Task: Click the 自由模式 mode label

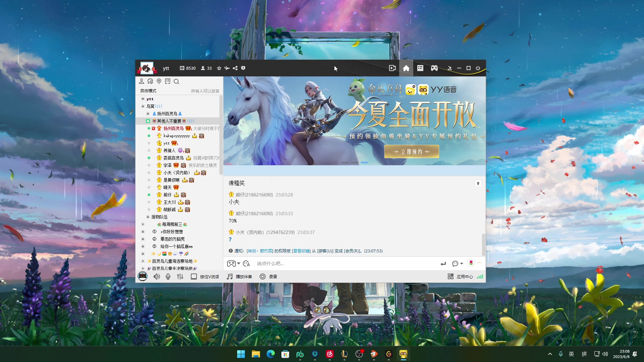Action: pyautogui.click(x=148, y=91)
